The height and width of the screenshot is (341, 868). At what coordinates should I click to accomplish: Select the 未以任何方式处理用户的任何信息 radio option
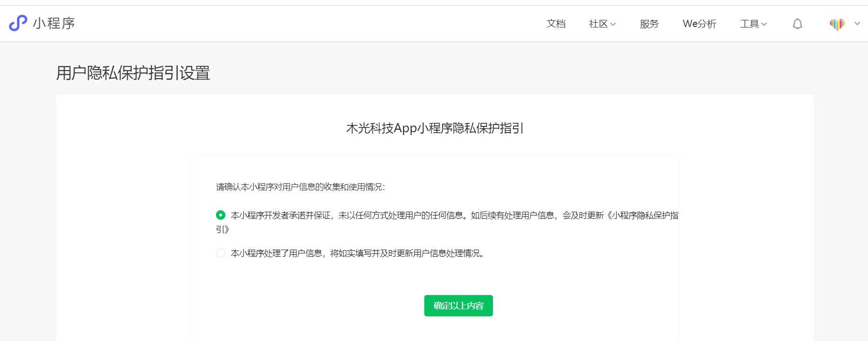[221, 215]
